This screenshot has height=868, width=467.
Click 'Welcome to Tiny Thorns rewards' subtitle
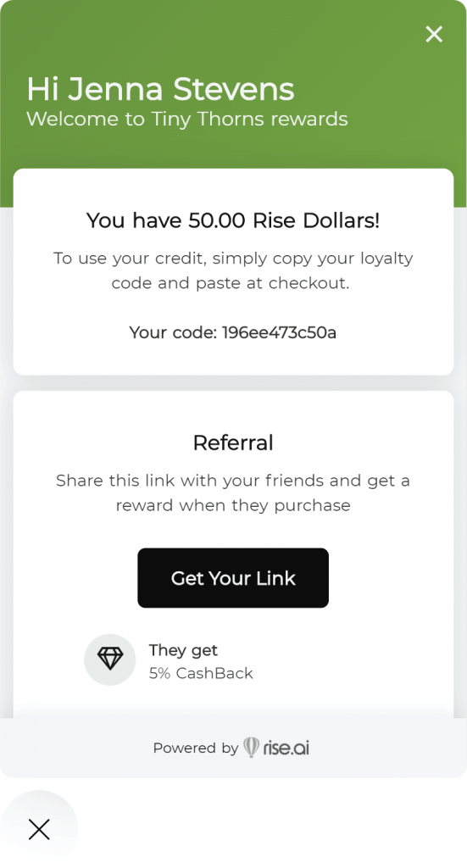[187, 119]
